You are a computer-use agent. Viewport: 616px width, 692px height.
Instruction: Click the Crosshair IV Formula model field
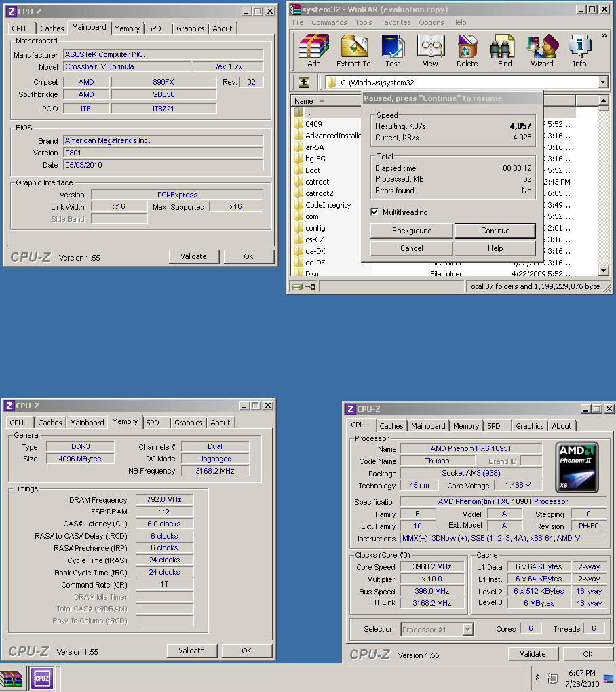(128, 66)
